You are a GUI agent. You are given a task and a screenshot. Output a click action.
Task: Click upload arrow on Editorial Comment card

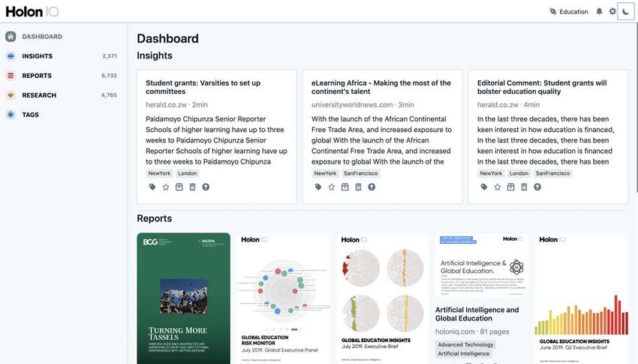[537, 187]
